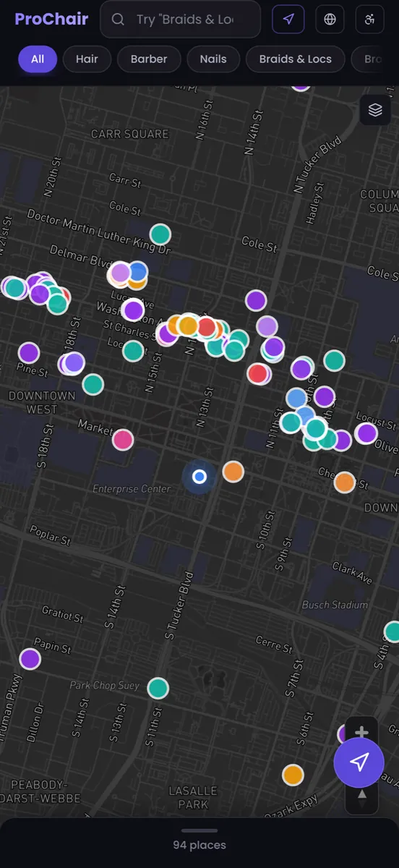The image size is (399, 868).
Task: Tap the LASALLE PARK neighborhood label
Action: coord(192,797)
